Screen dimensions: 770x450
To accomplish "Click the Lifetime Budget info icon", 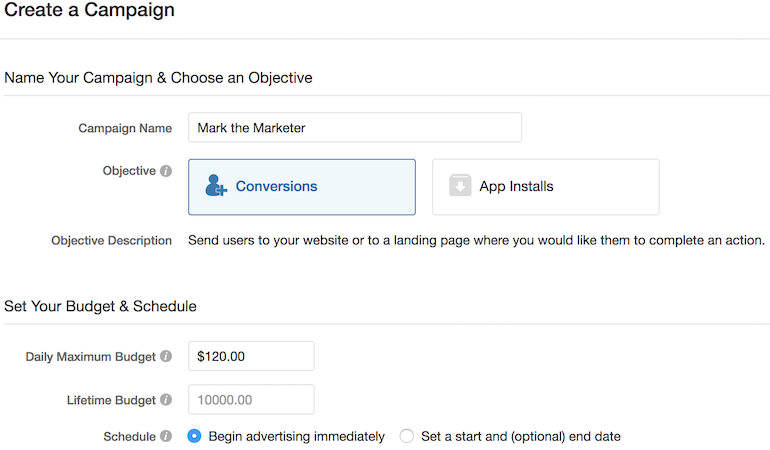I will (166, 400).
